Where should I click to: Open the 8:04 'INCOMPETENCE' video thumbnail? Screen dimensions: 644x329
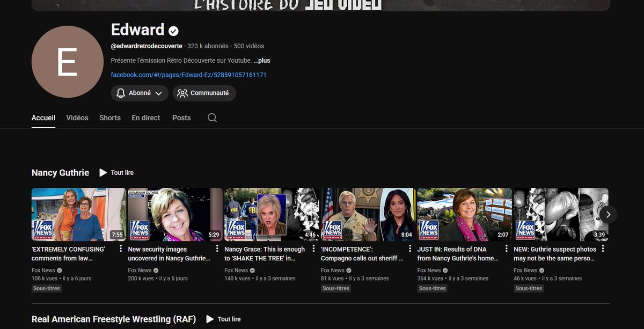(368, 214)
